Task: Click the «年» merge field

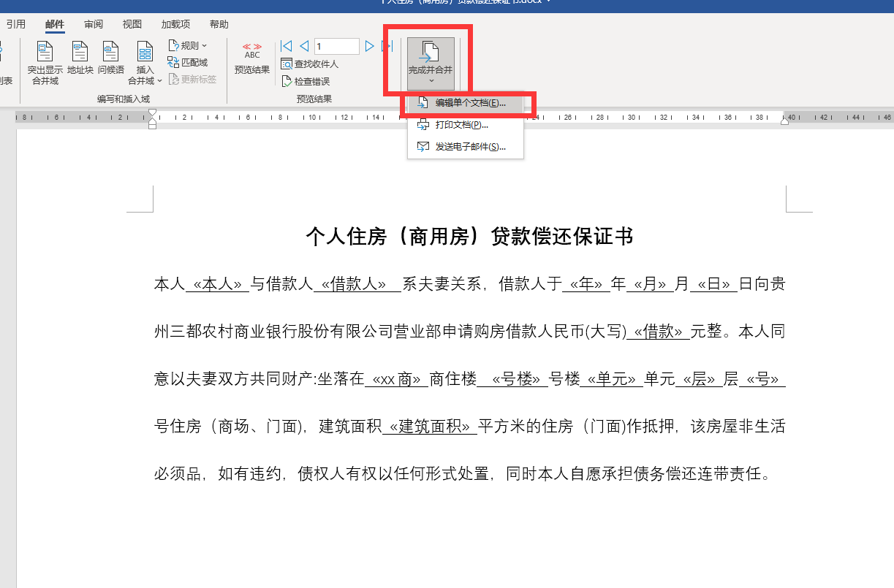Action: click(x=586, y=283)
